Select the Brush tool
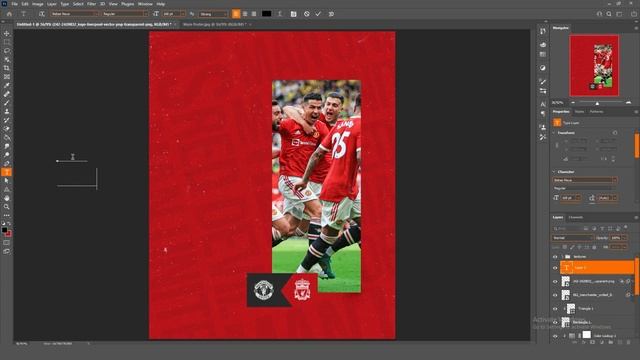The height and width of the screenshot is (360, 640). [7, 103]
